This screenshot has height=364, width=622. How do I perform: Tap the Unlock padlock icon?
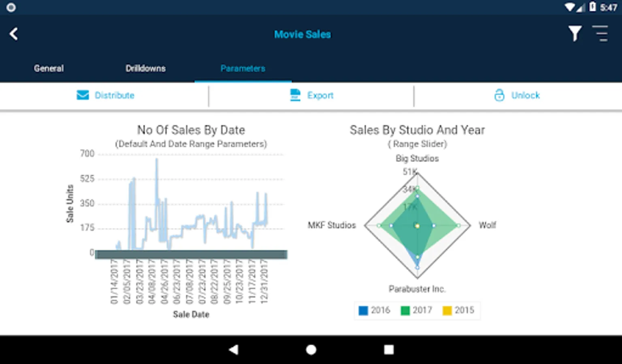click(499, 95)
